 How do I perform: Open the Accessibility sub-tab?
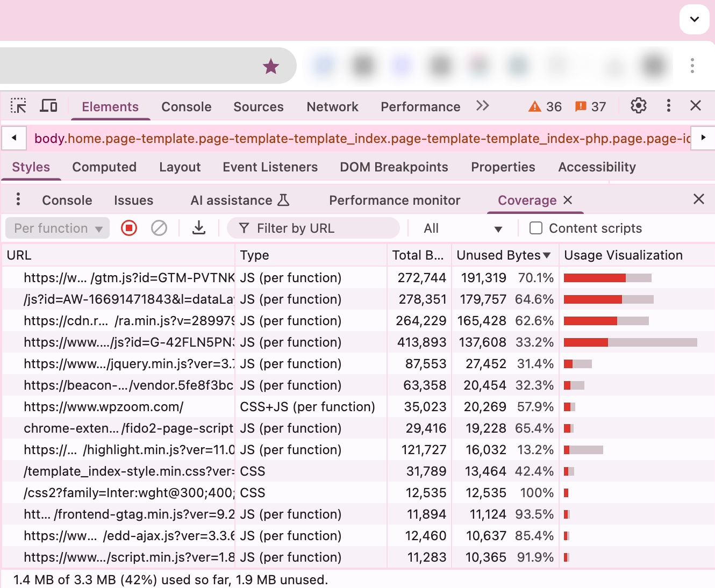597,167
